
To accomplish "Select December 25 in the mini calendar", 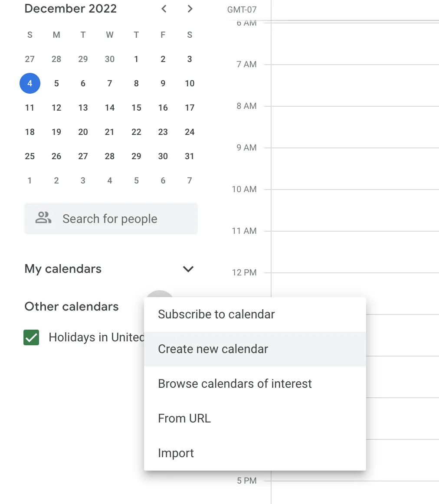I will click(x=30, y=156).
